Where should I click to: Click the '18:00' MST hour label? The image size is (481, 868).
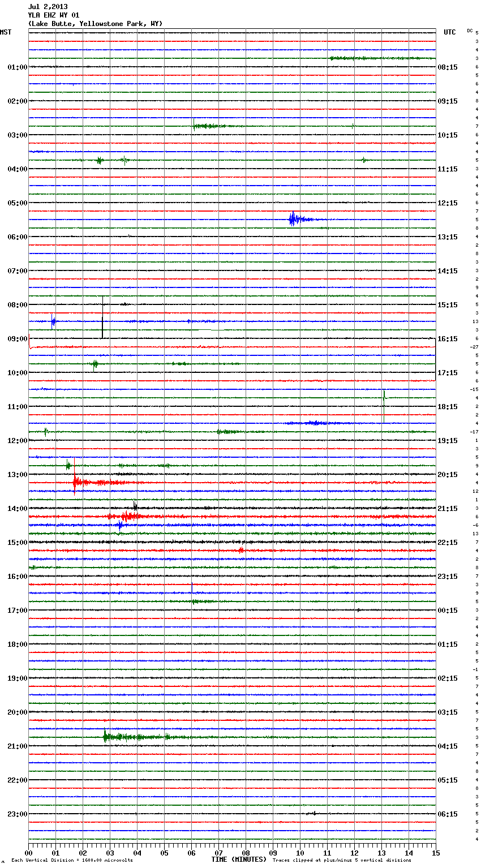click(18, 644)
